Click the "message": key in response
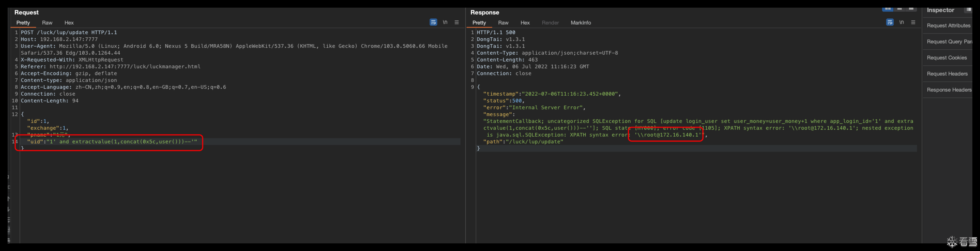980x251 pixels. click(x=499, y=115)
